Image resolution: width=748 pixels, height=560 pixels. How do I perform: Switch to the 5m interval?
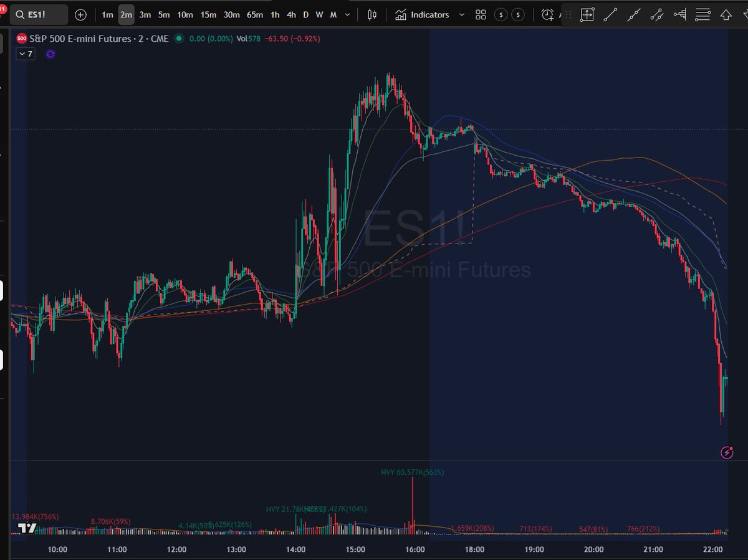coord(163,14)
